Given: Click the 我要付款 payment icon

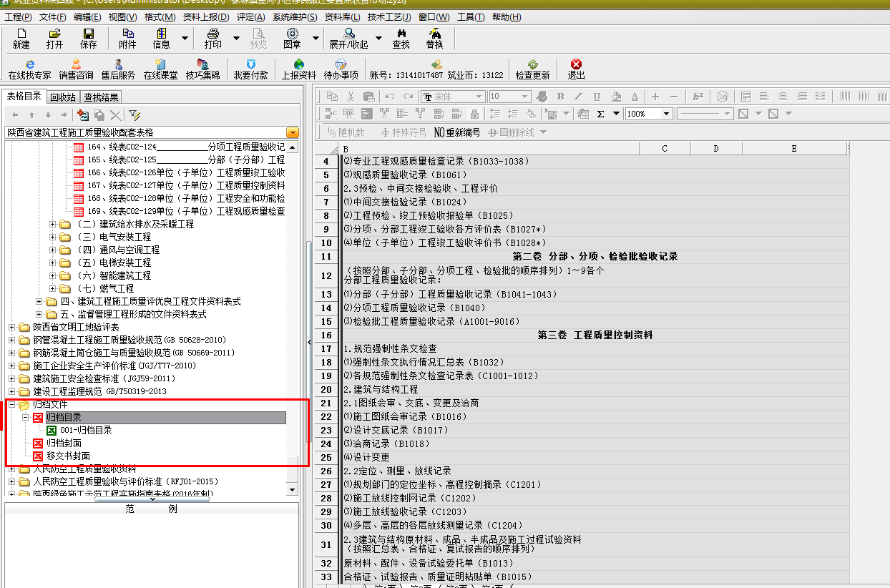Looking at the screenshot, I should 250,69.
